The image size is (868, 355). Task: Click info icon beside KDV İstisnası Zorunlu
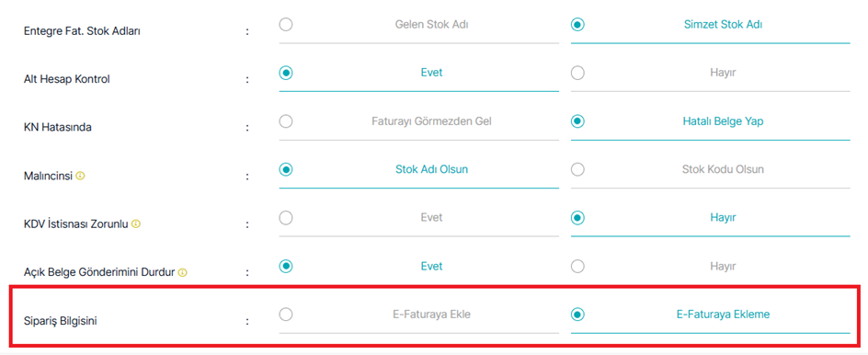[136, 224]
